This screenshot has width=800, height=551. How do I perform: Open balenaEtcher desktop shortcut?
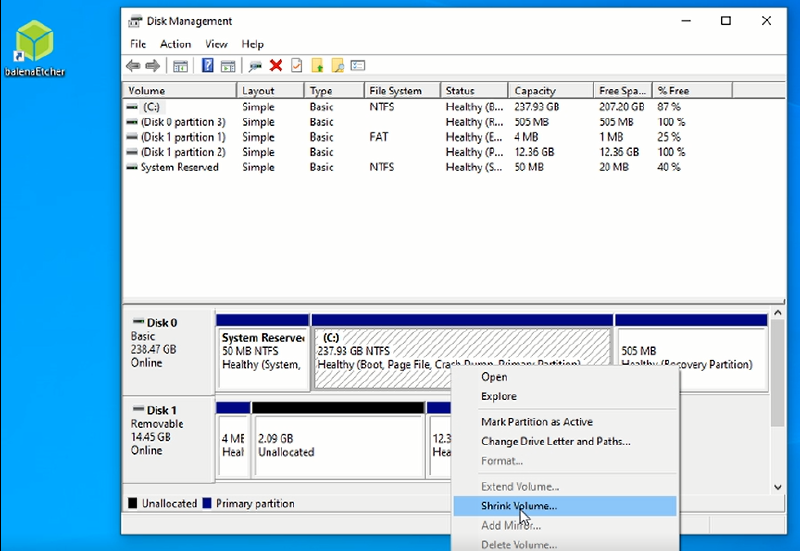point(34,47)
